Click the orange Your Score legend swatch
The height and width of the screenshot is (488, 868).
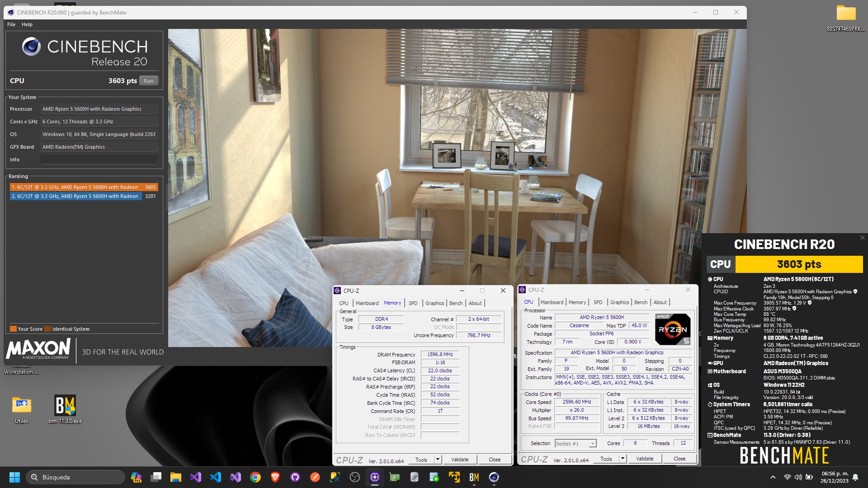pyautogui.click(x=13, y=329)
